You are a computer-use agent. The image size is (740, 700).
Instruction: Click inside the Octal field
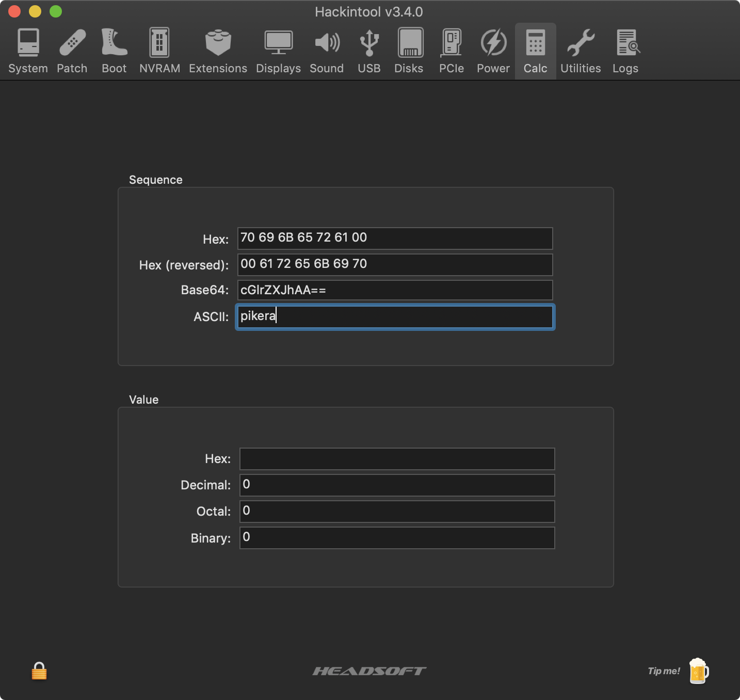click(x=397, y=512)
